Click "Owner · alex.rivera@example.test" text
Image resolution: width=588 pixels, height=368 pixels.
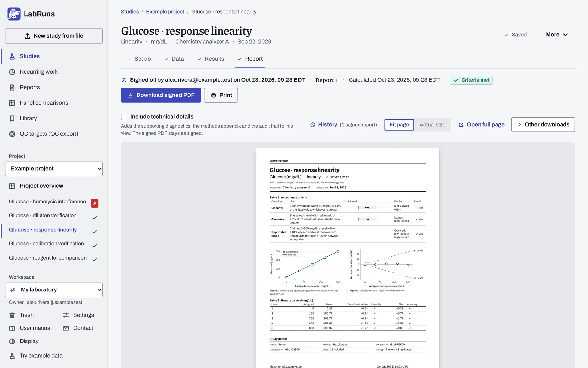click(46, 303)
